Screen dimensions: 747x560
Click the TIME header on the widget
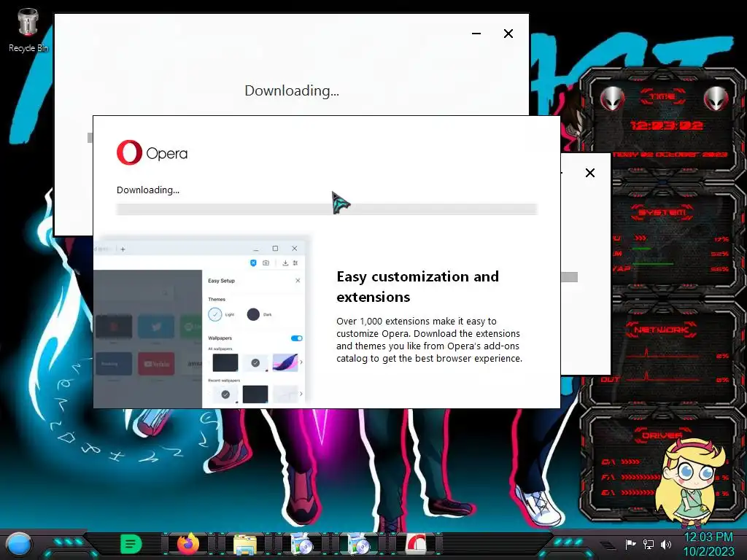click(x=662, y=97)
